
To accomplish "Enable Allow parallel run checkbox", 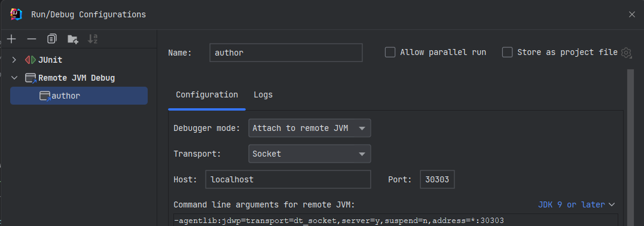I will 390,52.
